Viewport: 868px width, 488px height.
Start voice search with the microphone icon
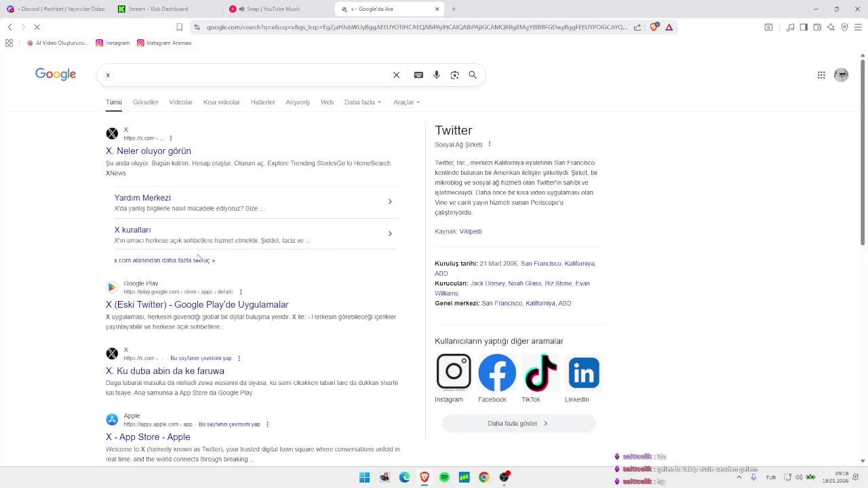click(x=437, y=75)
